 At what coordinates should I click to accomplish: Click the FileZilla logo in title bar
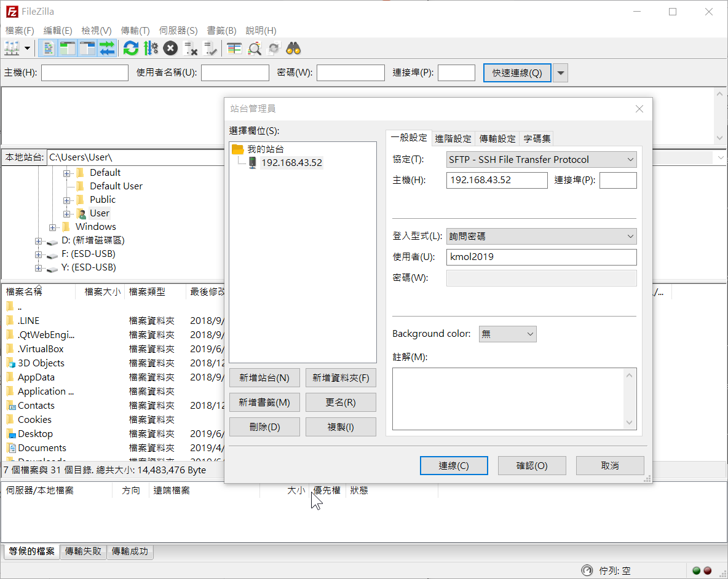coord(12,12)
